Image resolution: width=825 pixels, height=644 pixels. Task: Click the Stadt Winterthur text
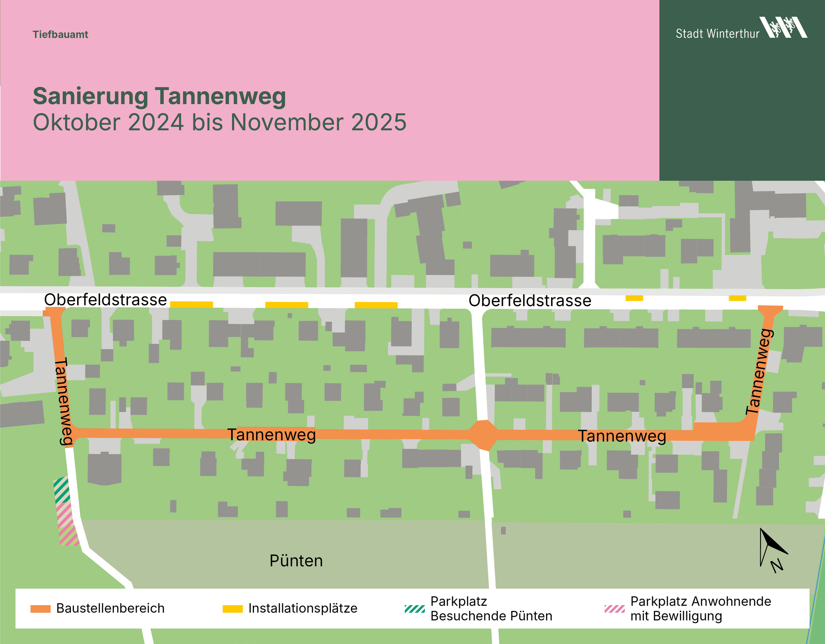717,34
